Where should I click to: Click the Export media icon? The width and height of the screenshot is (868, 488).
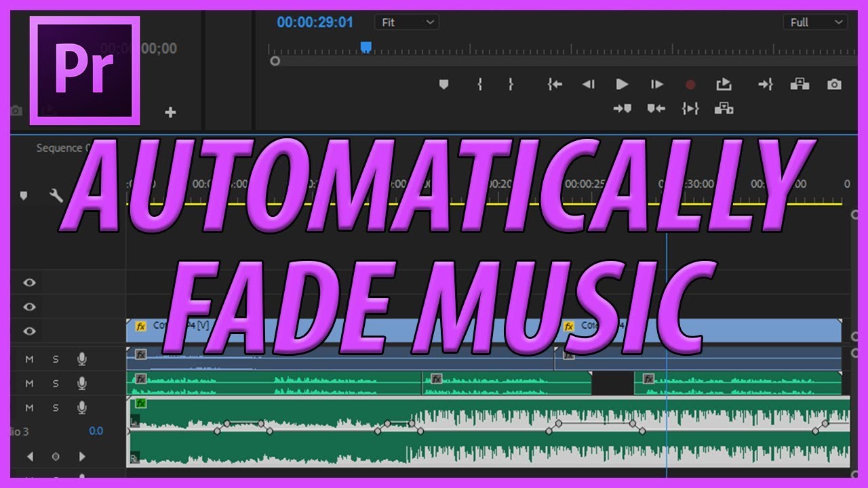(x=724, y=84)
